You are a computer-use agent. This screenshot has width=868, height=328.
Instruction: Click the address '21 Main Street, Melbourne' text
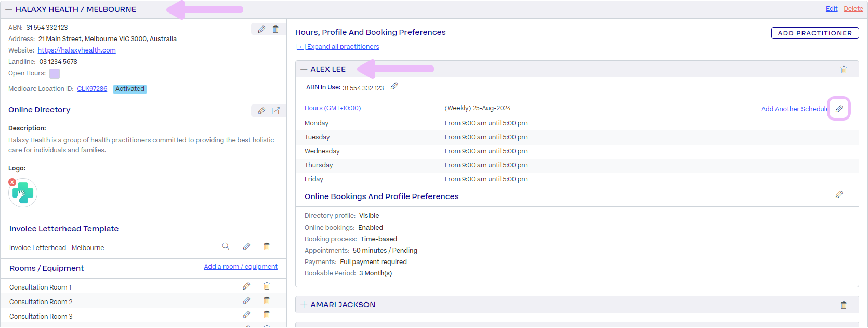pos(108,39)
